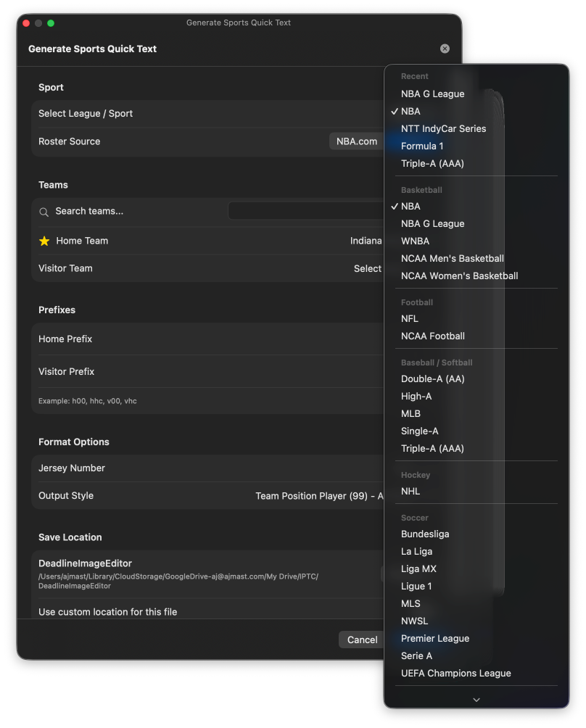Viewport: 586px width, 728px height.
Task: Click the Jersey Number row
Action: (207, 468)
